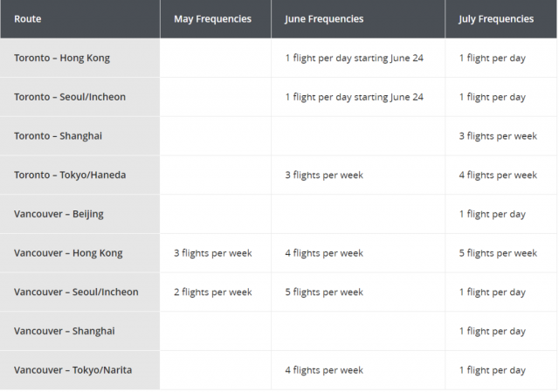Click Toronto – Tokyo/Haneda July 4 flights cell

point(500,175)
